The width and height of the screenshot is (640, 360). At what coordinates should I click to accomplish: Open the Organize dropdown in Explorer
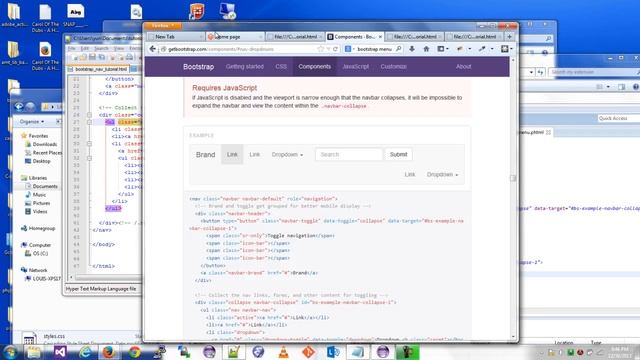[32, 122]
